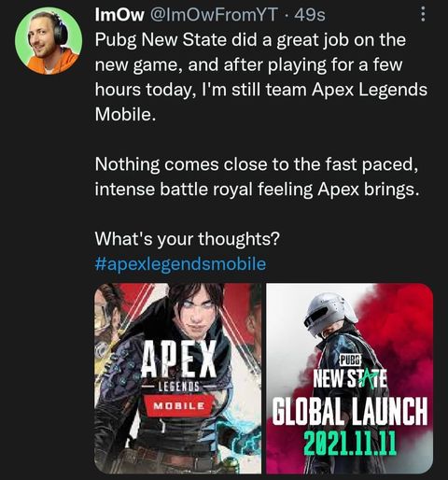Click the green 2021.11.11 date text
Viewport: 448px width, 480px height.
[x=350, y=444]
